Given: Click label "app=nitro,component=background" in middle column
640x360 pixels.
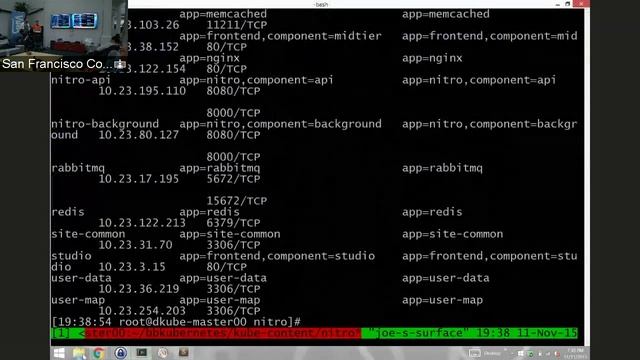Looking at the screenshot, I should point(280,124).
